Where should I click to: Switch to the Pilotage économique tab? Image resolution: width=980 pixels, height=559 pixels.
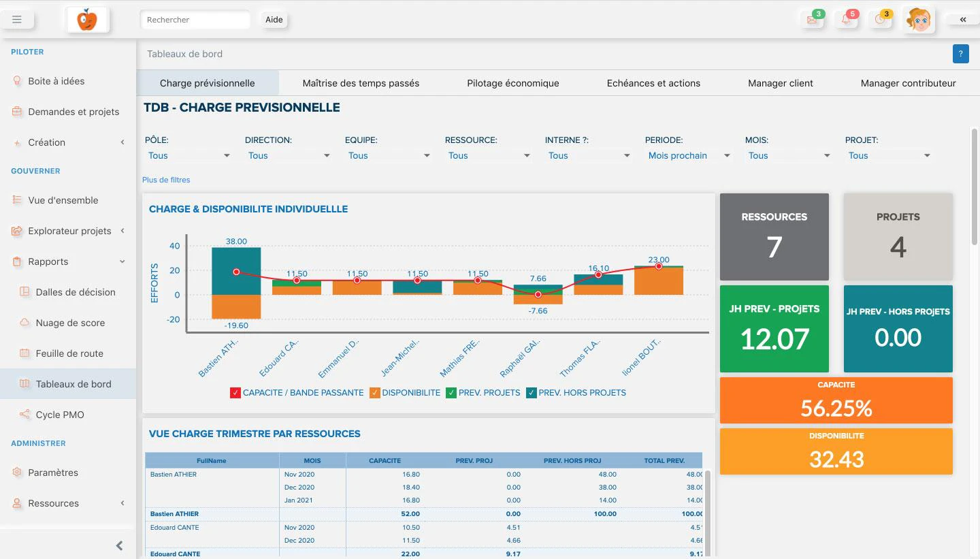[x=513, y=83]
